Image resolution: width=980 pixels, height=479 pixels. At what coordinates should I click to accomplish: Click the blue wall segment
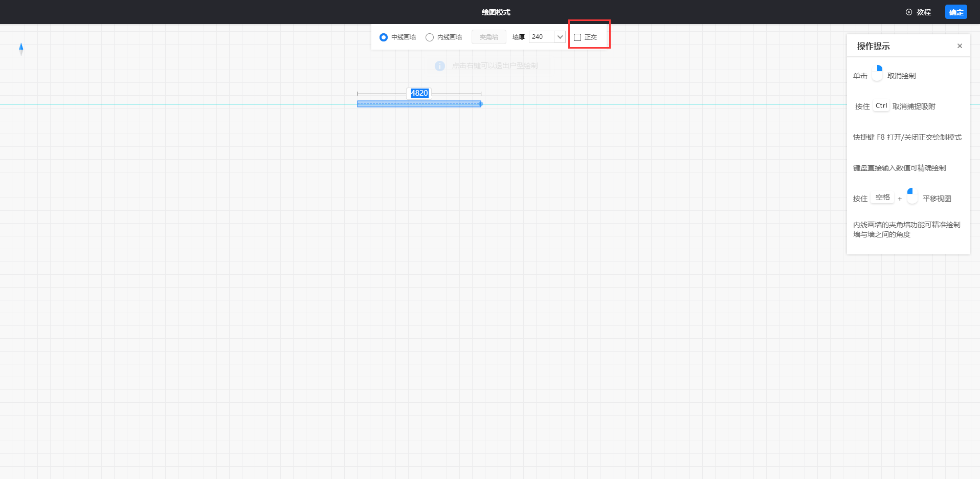[419, 104]
